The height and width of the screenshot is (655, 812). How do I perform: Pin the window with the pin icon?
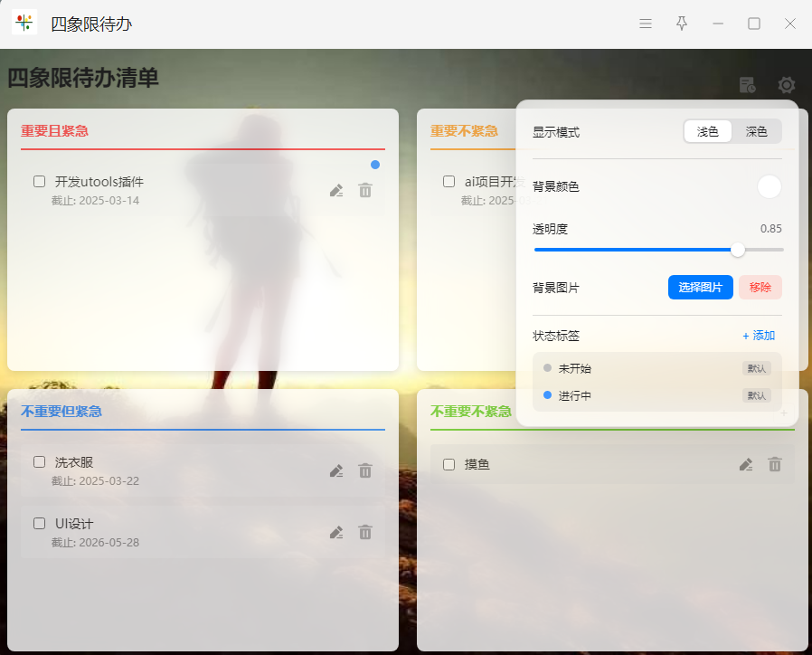click(682, 24)
